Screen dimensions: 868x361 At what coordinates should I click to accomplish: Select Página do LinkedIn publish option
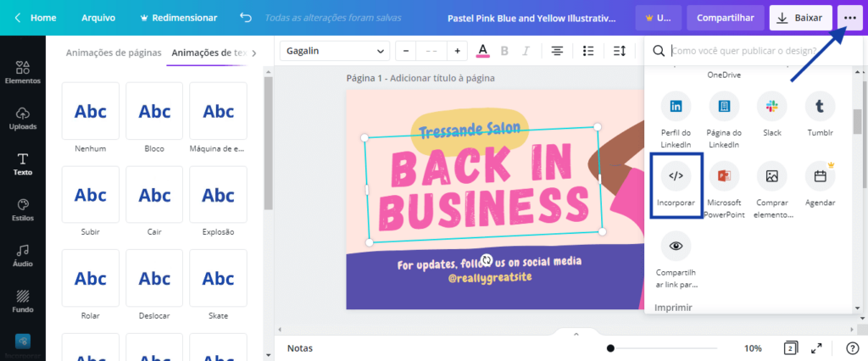pyautogui.click(x=724, y=120)
